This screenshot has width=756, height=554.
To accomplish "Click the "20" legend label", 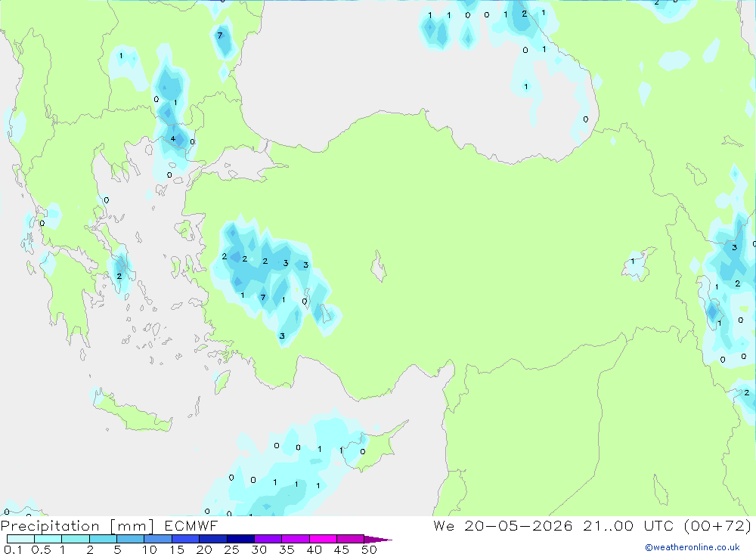I will tap(204, 549).
